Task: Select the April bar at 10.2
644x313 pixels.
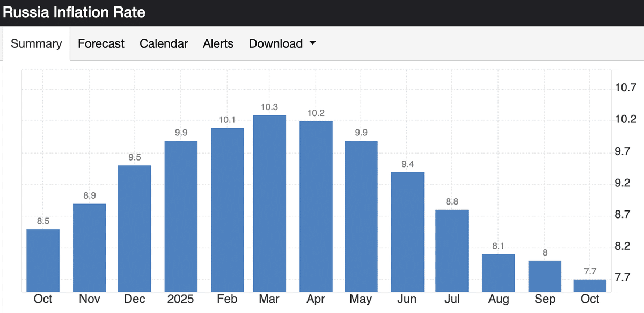Action: pyautogui.click(x=316, y=206)
